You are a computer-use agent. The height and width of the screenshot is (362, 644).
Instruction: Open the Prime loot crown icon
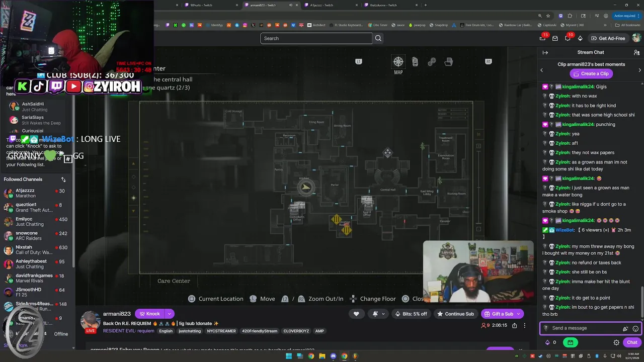(x=542, y=38)
